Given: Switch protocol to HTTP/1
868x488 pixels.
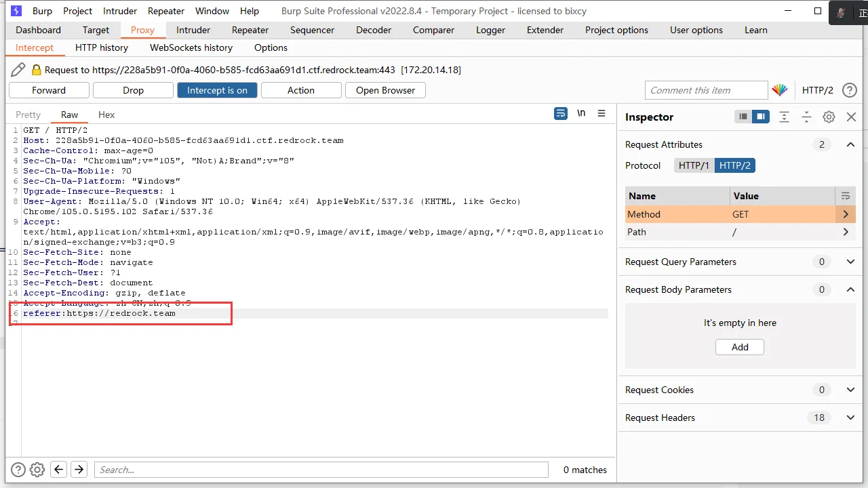Looking at the screenshot, I should (694, 165).
